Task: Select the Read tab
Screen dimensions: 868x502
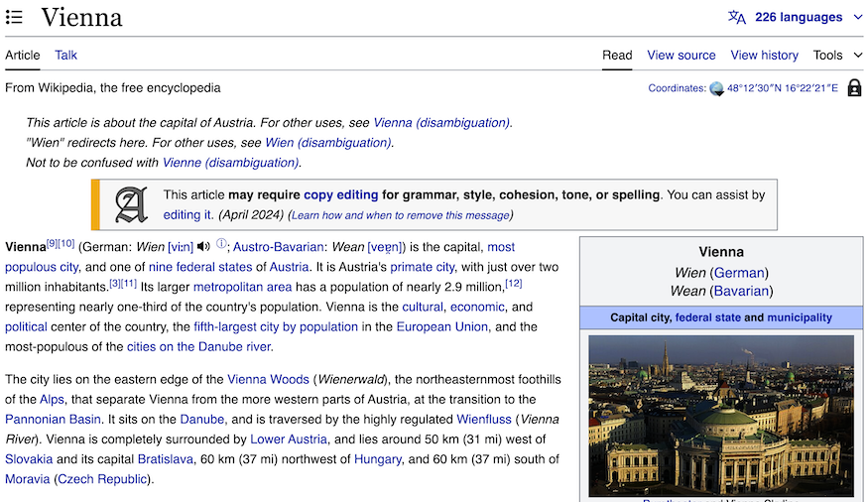Action: pos(617,56)
